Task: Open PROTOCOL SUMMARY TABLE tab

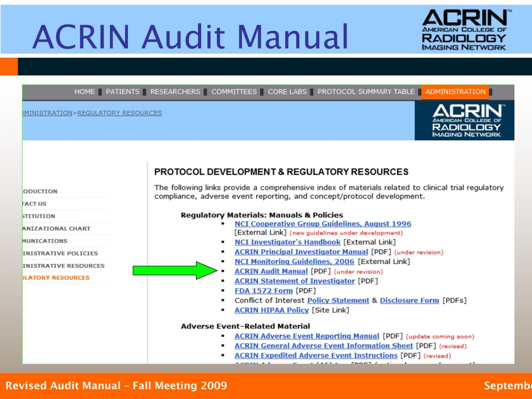Action: 366,92
